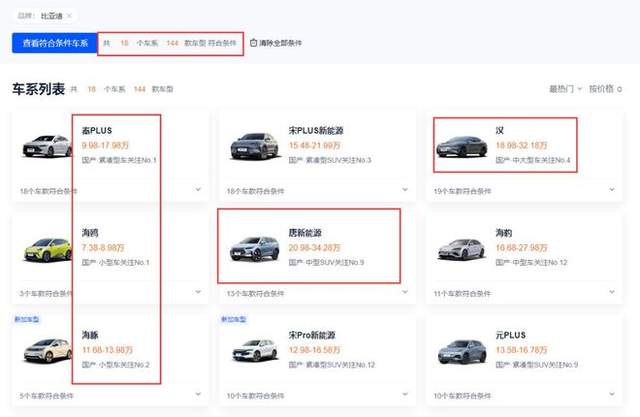
Task: Click the 15.48-21.99万 price text
Action: [x=314, y=145]
